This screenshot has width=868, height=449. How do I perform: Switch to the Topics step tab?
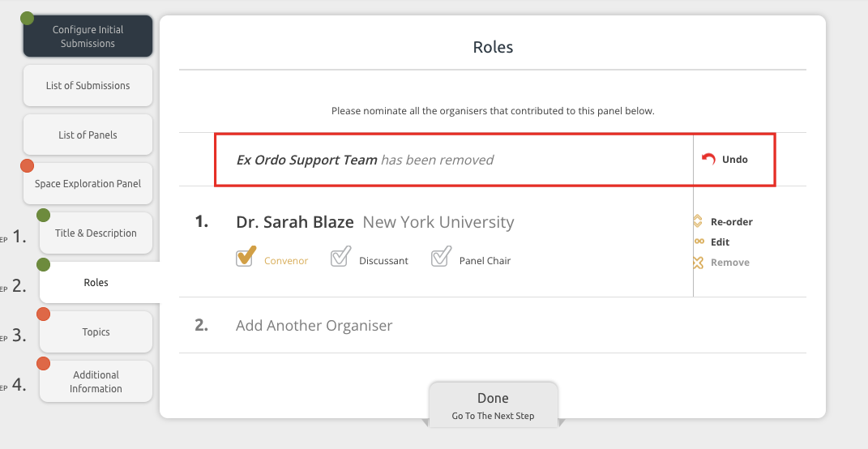point(96,332)
